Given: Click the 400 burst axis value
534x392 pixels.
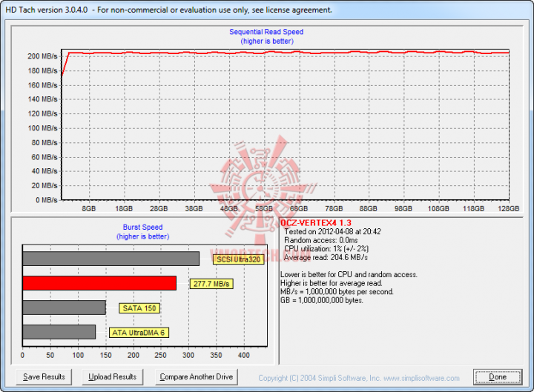Looking at the screenshot, I should [244, 355].
